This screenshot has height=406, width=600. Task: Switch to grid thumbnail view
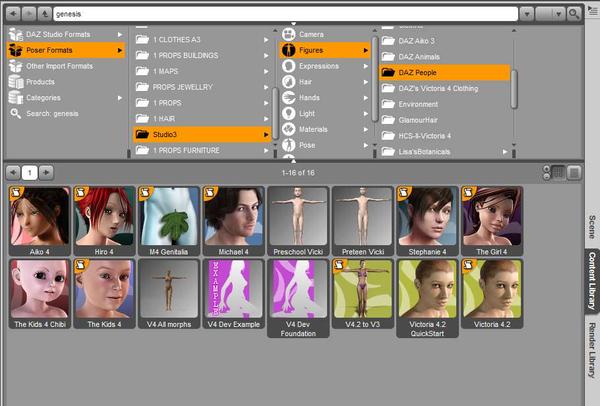pyautogui.click(x=558, y=173)
